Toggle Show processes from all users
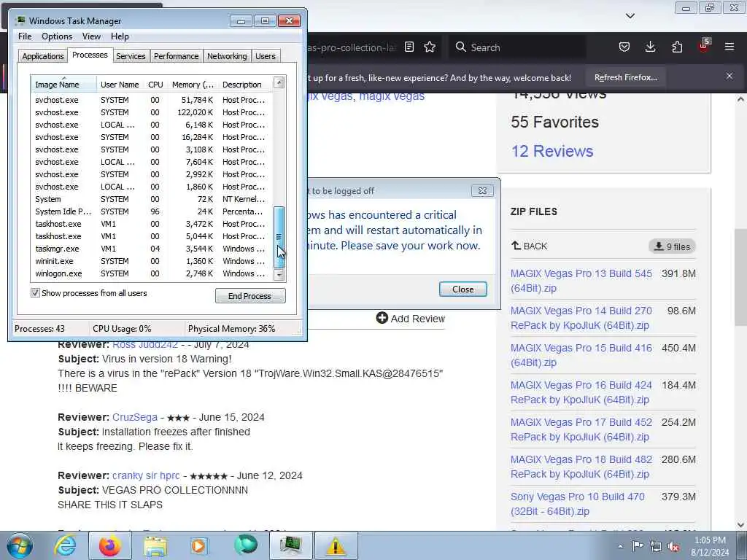Viewport: 747px width, 560px height. coord(35,293)
